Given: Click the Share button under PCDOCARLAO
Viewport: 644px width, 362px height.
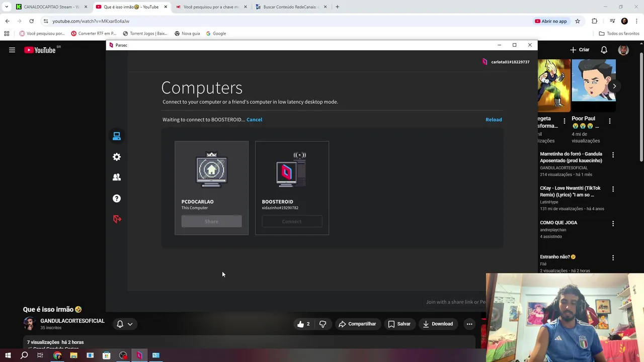Looking at the screenshot, I should click(x=211, y=222).
